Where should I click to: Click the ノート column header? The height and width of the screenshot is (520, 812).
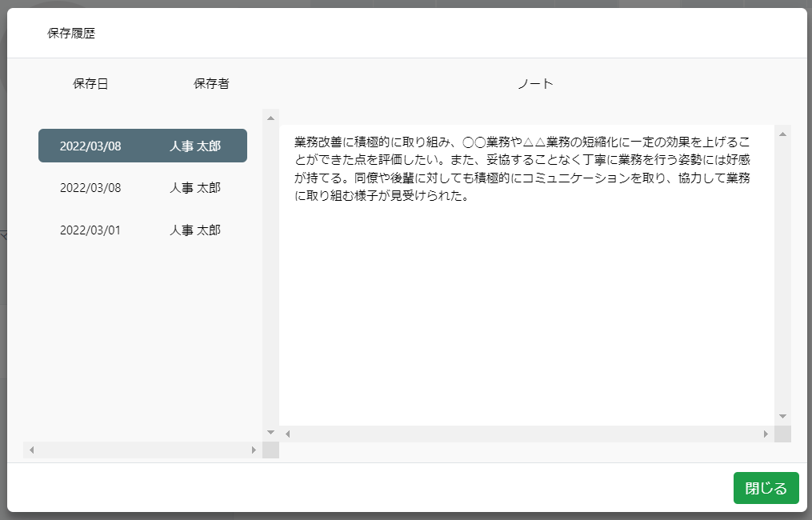point(535,83)
